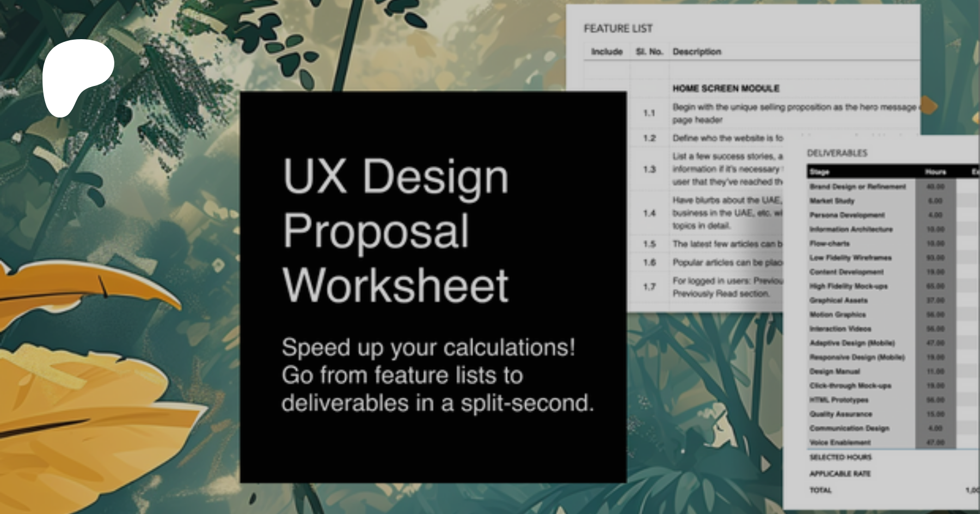Click the Description column header
This screenshot has width=980, height=514.
pyautogui.click(x=697, y=52)
